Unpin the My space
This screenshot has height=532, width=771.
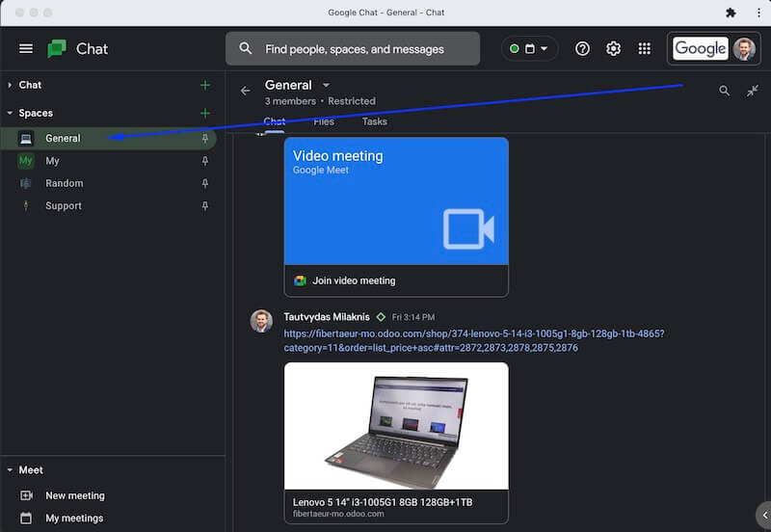205,161
